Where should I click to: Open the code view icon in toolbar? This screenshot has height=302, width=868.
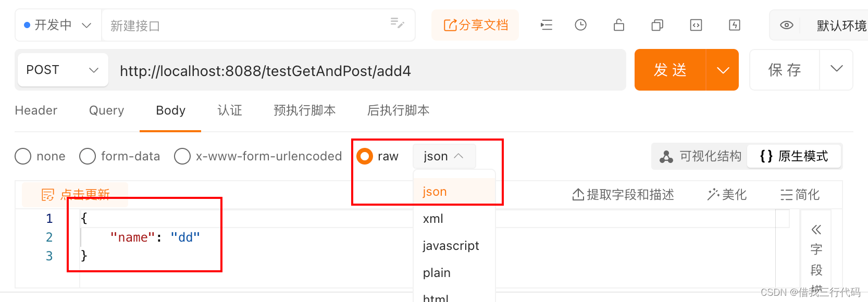pyautogui.click(x=696, y=24)
